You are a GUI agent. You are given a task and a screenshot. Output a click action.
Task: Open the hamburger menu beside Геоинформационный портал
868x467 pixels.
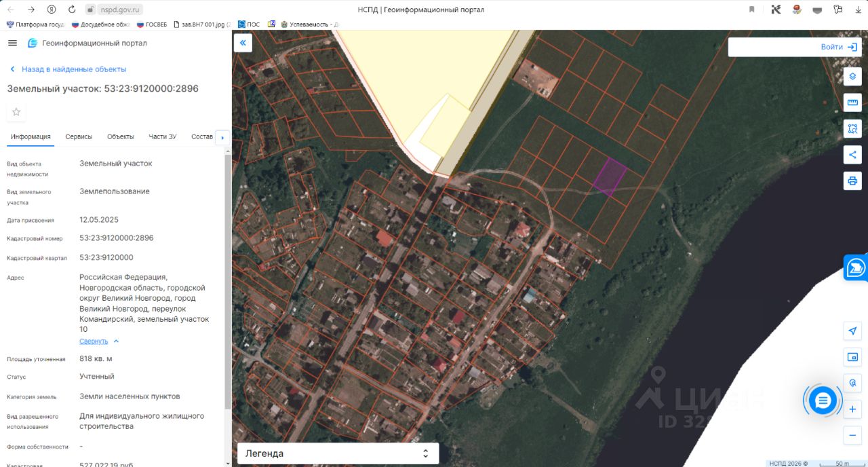[12, 43]
